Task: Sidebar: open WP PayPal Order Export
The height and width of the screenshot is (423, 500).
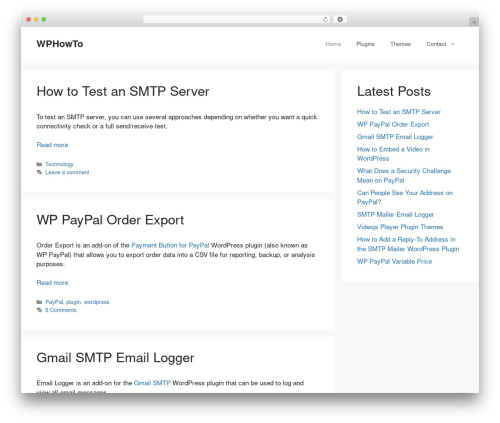Action: pos(393,124)
